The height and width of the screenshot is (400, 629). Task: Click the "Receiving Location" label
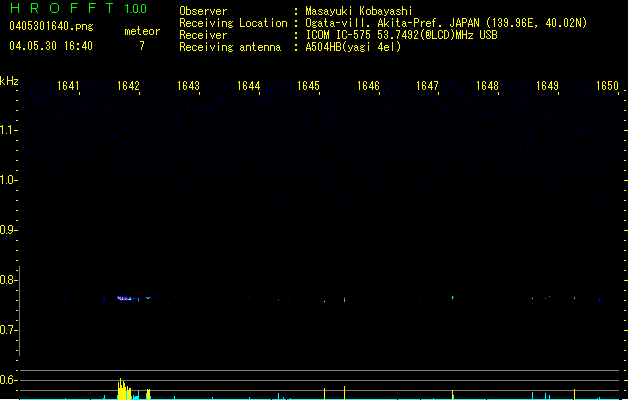233,23
